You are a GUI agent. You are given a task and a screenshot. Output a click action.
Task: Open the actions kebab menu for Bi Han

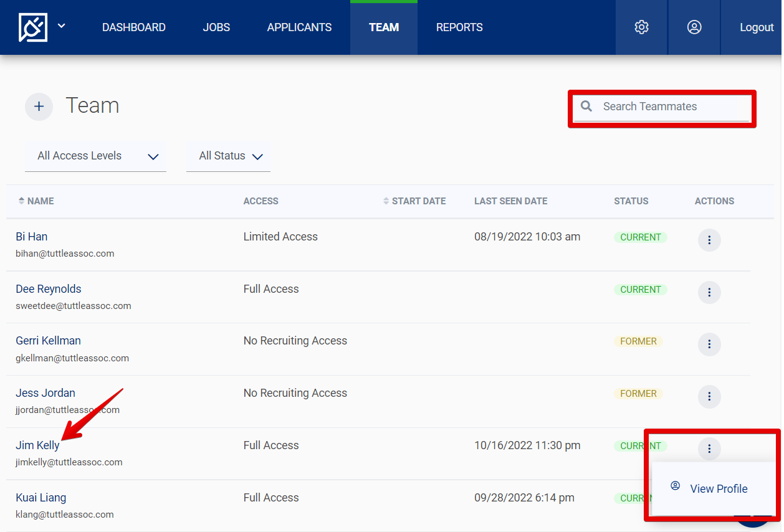(x=709, y=240)
